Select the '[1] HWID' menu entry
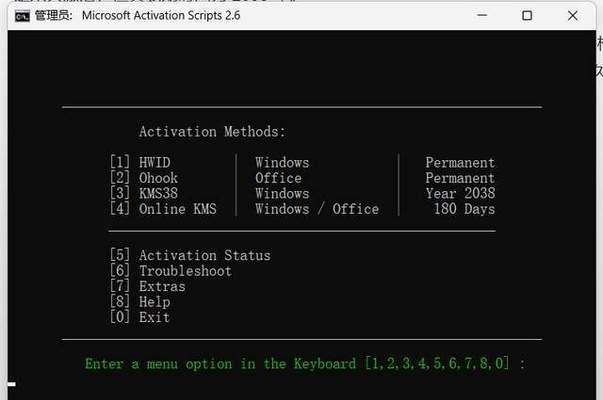 (x=140, y=162)
